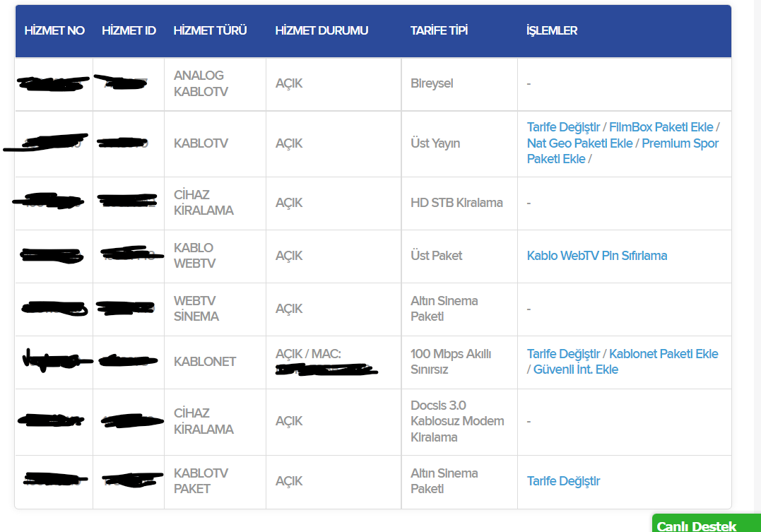Image resolution: width=761 pixels, height=532 pixels.
Task: Click Tarife Değiştir in the Üst Yayın row
Action: click(563, 127)
